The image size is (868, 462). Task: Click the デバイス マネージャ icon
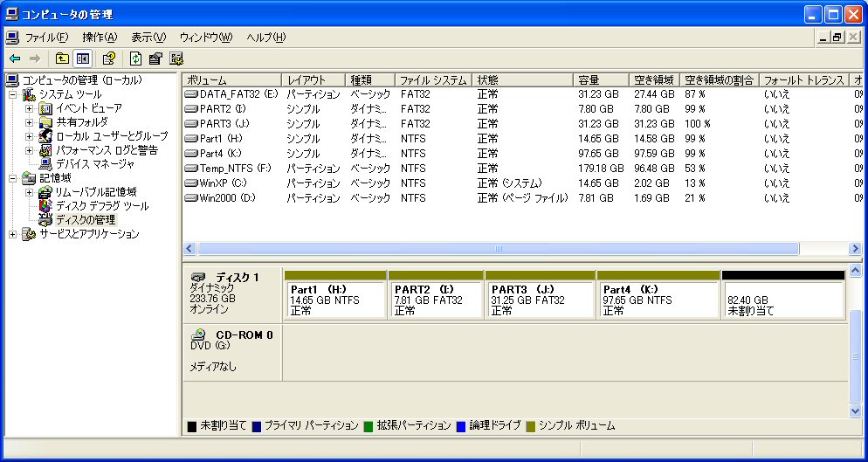pos(46,164)
